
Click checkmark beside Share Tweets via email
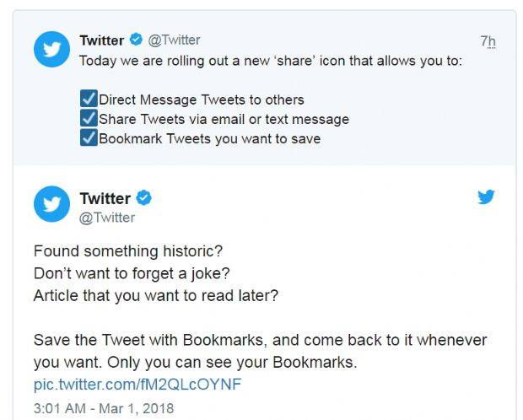coord(88,119)
